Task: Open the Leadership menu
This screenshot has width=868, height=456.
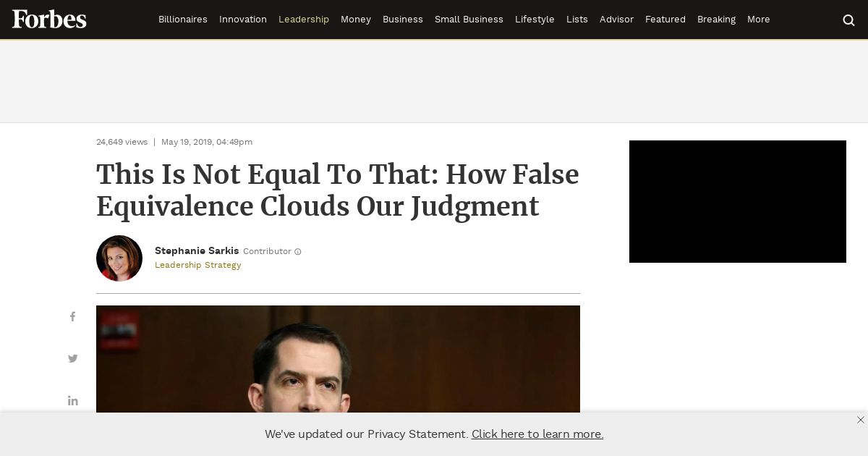Action: (x=304, y=20)
